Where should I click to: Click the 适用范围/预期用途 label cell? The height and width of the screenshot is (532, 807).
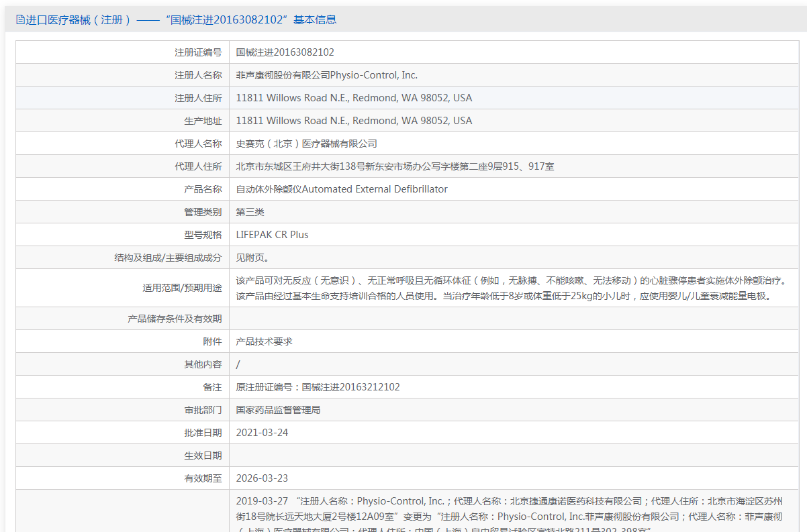123,288
